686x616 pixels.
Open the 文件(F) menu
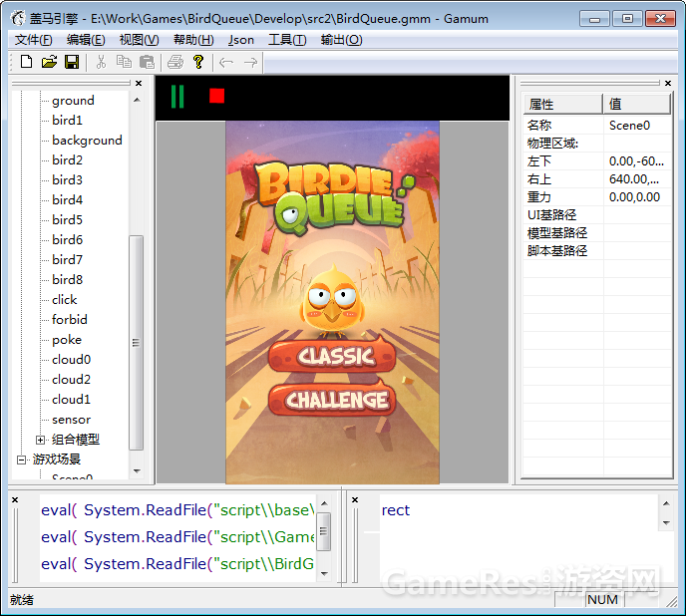tap(34, 40)
